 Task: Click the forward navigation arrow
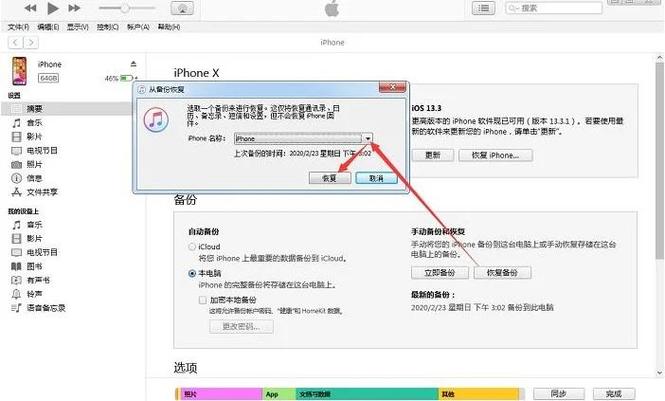31,42
